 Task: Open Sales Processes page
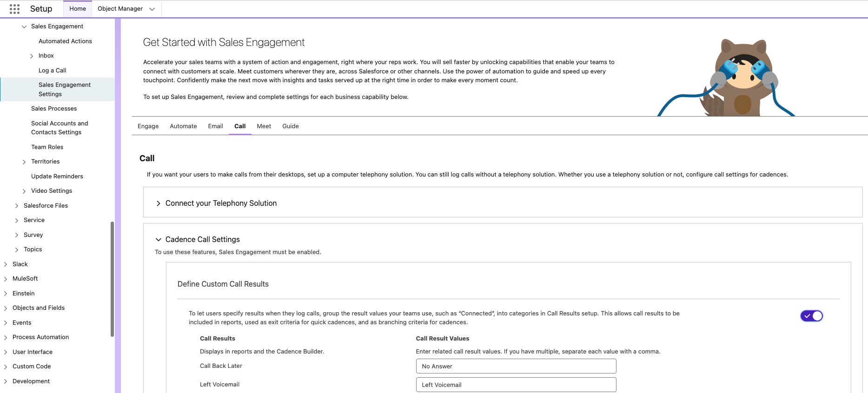pos(54,109)
